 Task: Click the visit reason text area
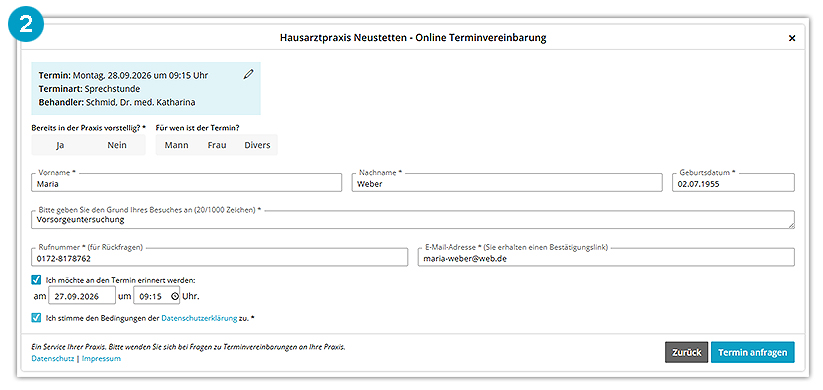point(413,220)
